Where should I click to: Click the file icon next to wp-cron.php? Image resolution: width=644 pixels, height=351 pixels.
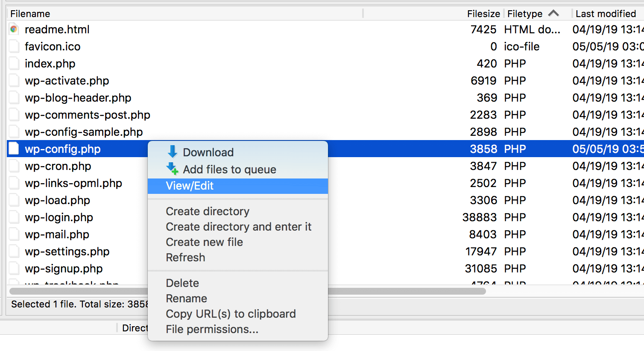coord(13,166)
